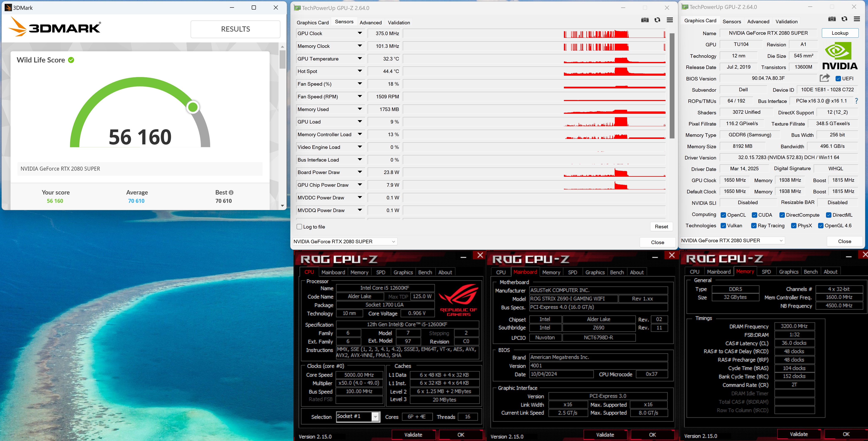Click GPU-Z Graphics Card window title bar icon

coord(685,7)
